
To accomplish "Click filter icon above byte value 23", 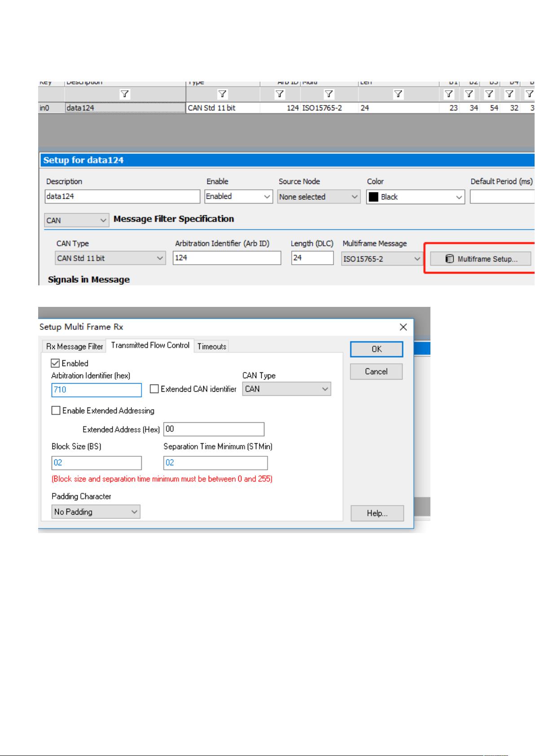I will pyautogui.click(x=449, y=94).
